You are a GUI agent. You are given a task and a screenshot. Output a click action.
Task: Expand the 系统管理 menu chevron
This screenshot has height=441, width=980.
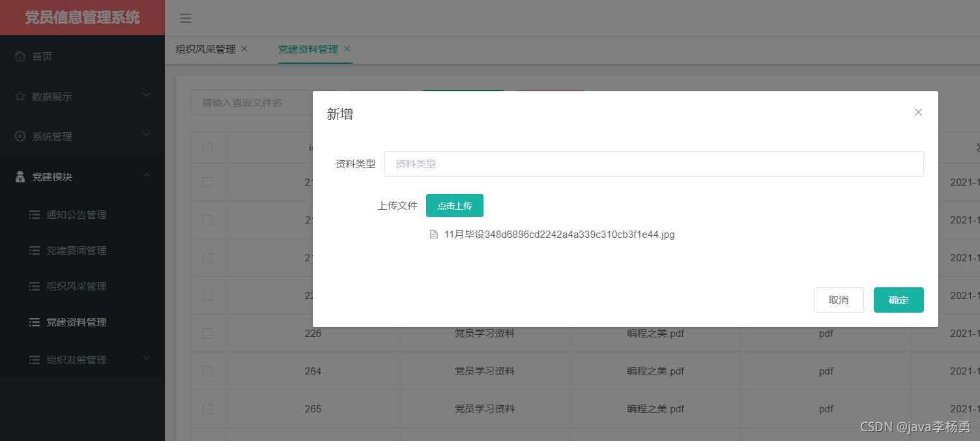146,135
